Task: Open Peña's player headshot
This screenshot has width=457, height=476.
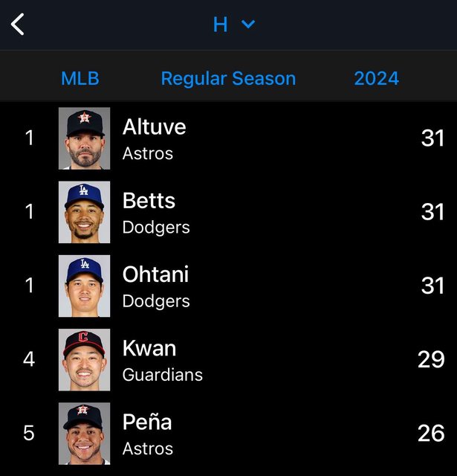Action: tap(84, 433)
